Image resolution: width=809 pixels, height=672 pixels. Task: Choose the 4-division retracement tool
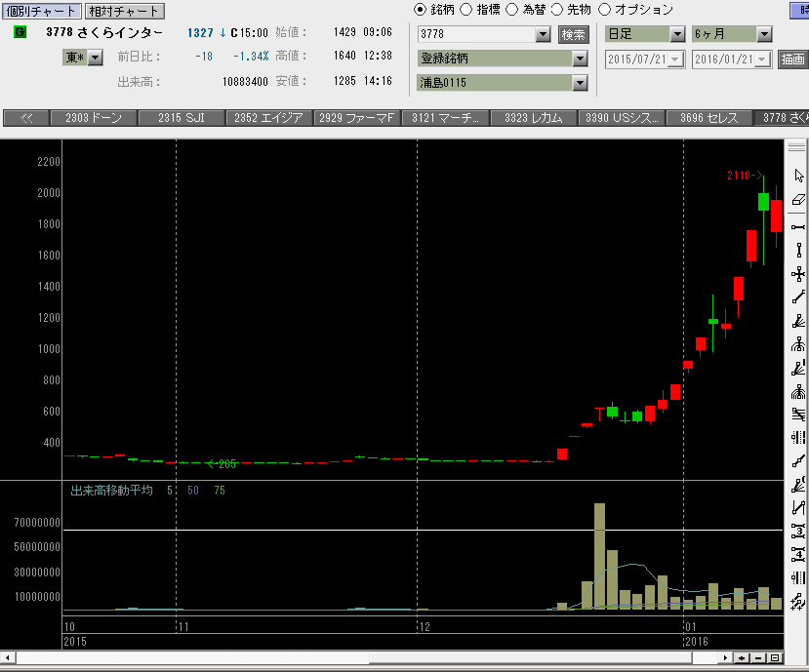798,554
